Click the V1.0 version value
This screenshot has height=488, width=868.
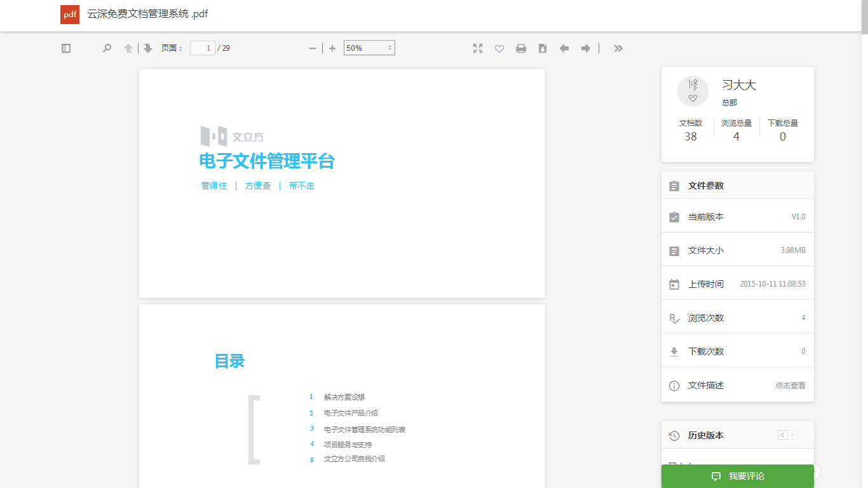click(x=798, y=217)
